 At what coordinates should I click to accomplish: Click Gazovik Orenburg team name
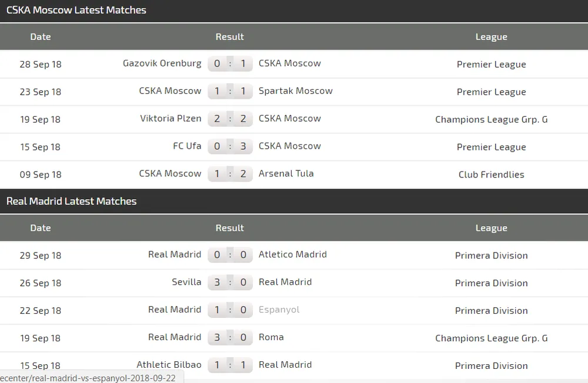(x=162, y=63)
